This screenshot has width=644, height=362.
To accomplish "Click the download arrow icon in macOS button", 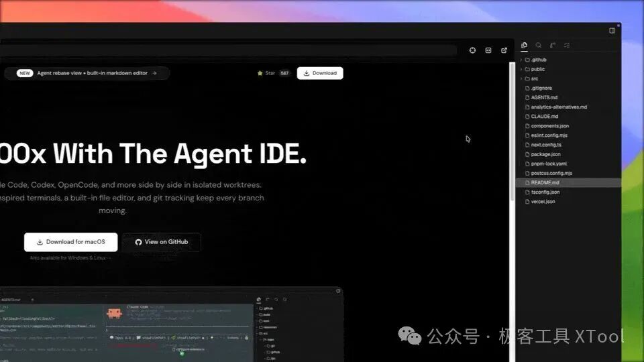I will pos(40,242).
